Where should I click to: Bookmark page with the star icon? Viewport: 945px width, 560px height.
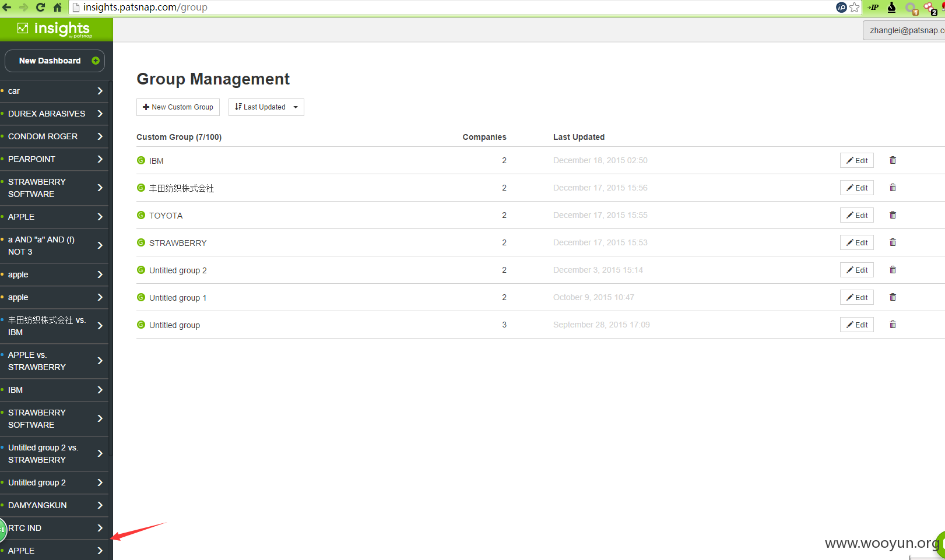click(855, 7)
